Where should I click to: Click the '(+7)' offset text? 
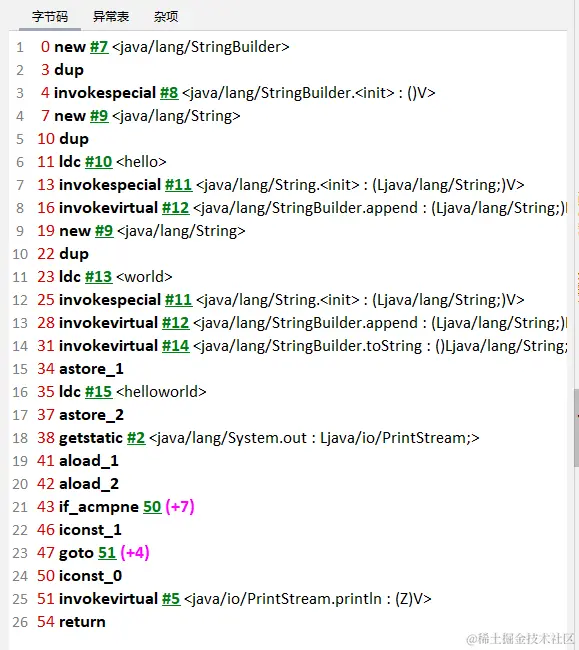[180, 507]
